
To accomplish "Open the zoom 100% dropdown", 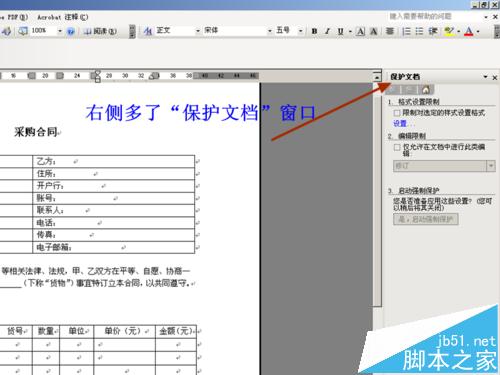I will [x=60, y=31].
